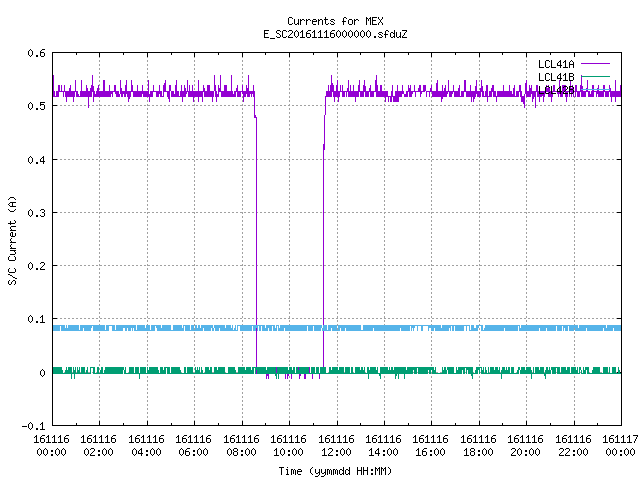Click the purple LCL41A falling edge after 08:00
The width and height of the screenshot is (640, 480).
[256, 241]
